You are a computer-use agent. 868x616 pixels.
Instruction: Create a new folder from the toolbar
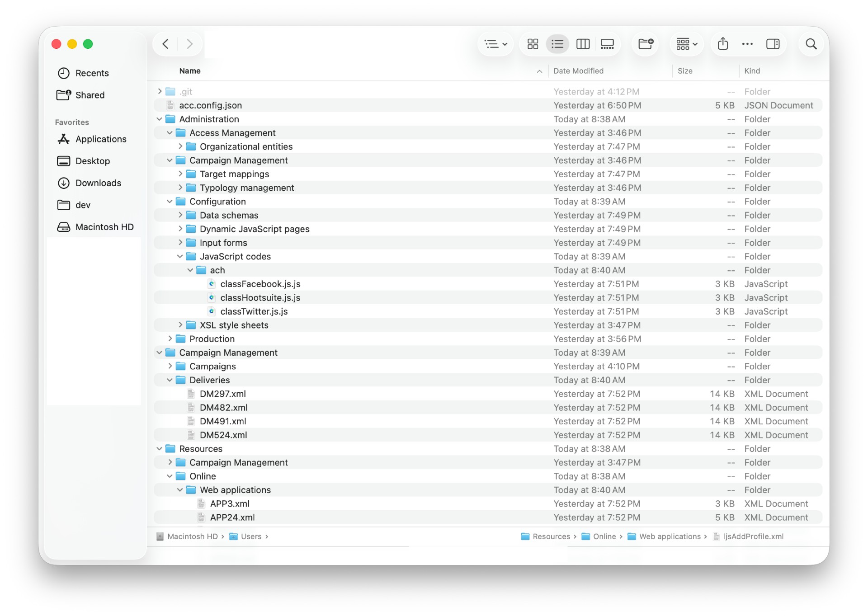(646, 44)
